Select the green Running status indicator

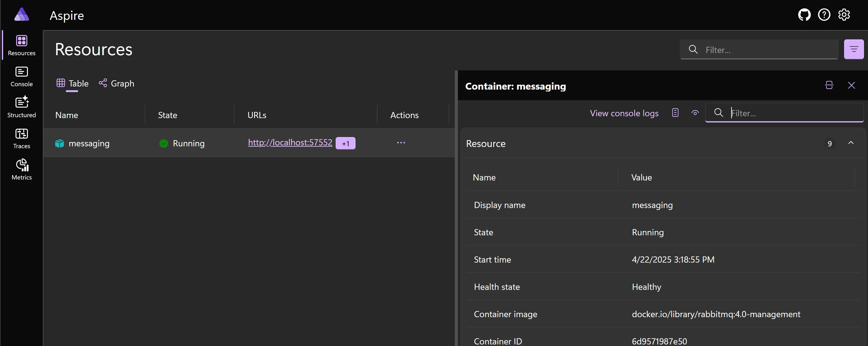(163, 143)
